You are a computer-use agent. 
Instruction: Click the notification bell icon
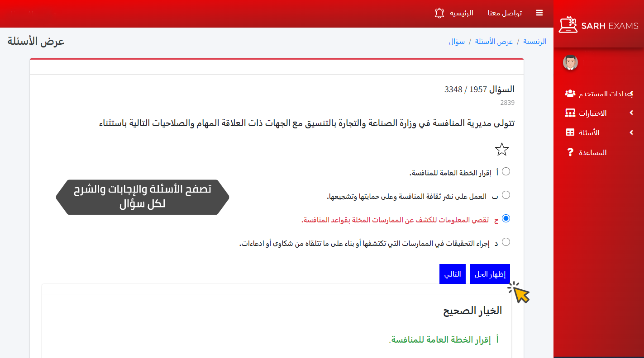(439, 13)
